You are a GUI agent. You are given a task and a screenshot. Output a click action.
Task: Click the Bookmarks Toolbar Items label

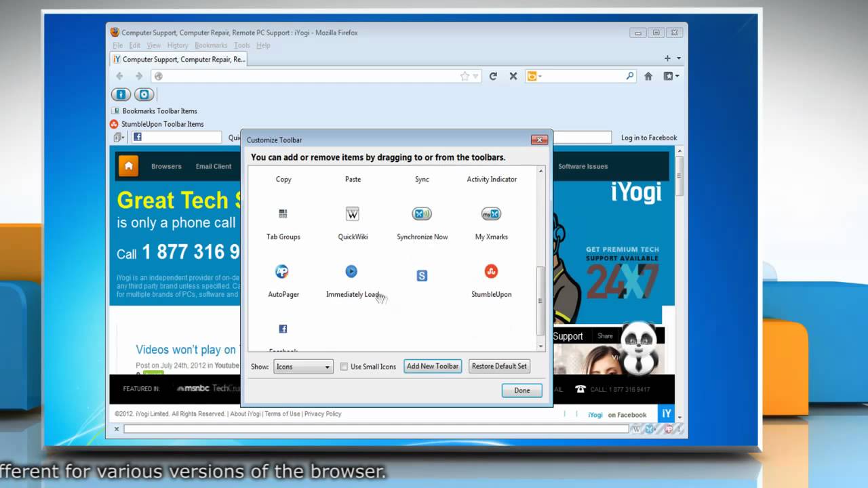(x=160, y=111)
